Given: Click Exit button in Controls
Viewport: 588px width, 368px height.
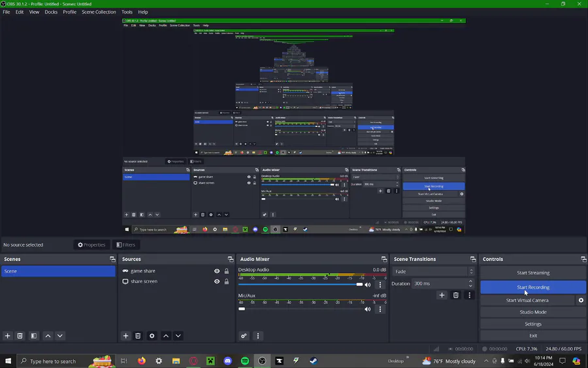Looking at the screenshot, I should [533, 336].
